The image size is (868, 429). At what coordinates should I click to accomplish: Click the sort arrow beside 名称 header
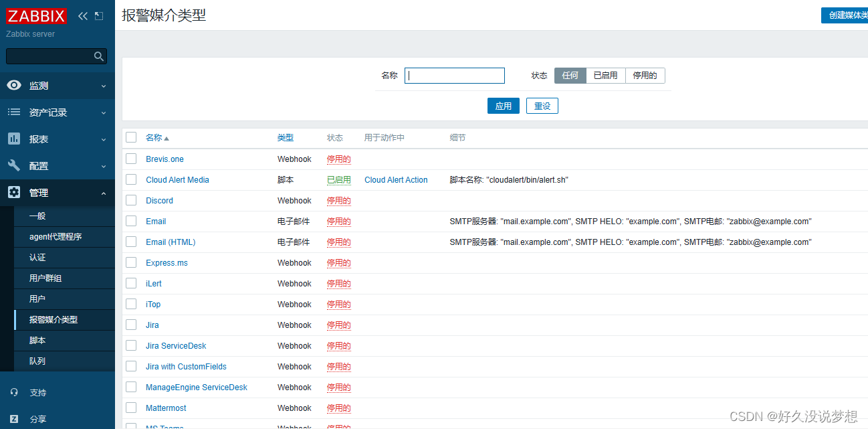(167, 139)
